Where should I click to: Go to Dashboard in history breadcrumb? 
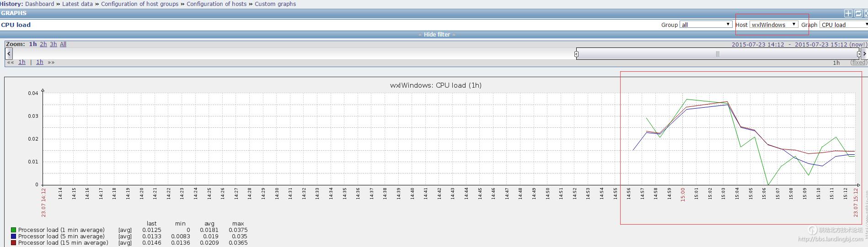39,4
